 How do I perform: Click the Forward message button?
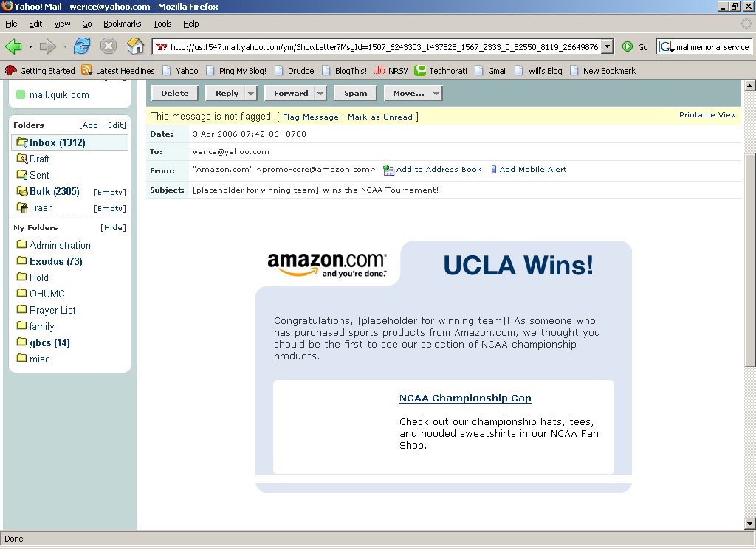(x=290, y=94)
